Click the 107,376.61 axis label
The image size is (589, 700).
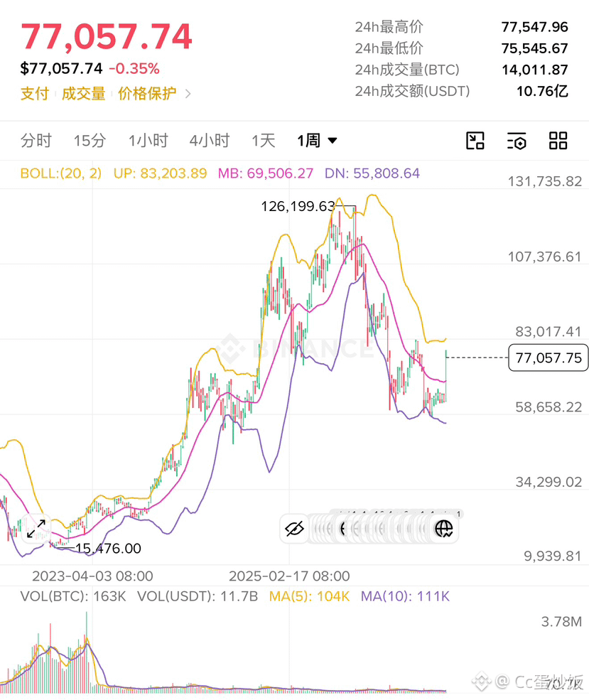tap(545, 257)
